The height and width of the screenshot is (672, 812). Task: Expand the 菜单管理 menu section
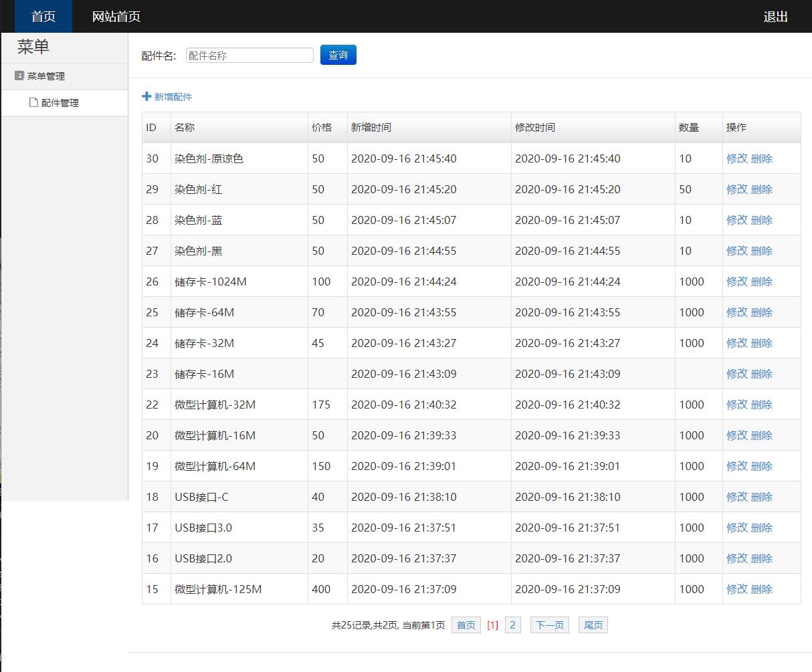click(45, 76)
